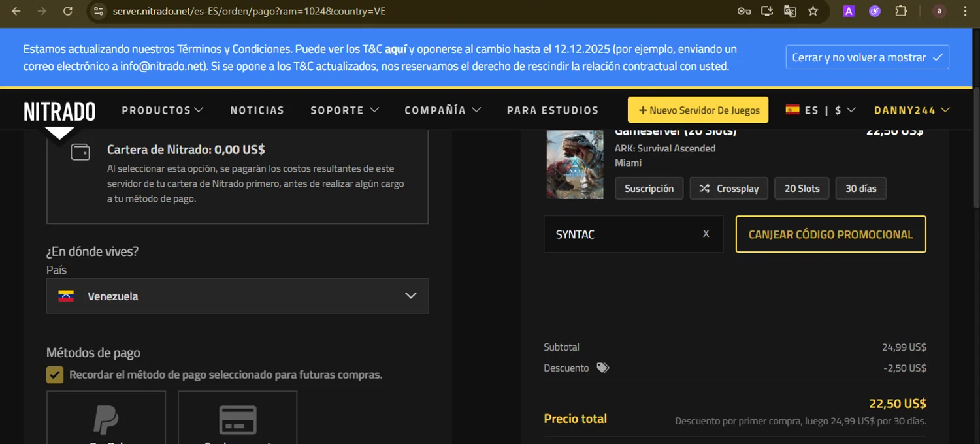
Task: Click the -2,50 US$ discount value
Action: (905, 368)
